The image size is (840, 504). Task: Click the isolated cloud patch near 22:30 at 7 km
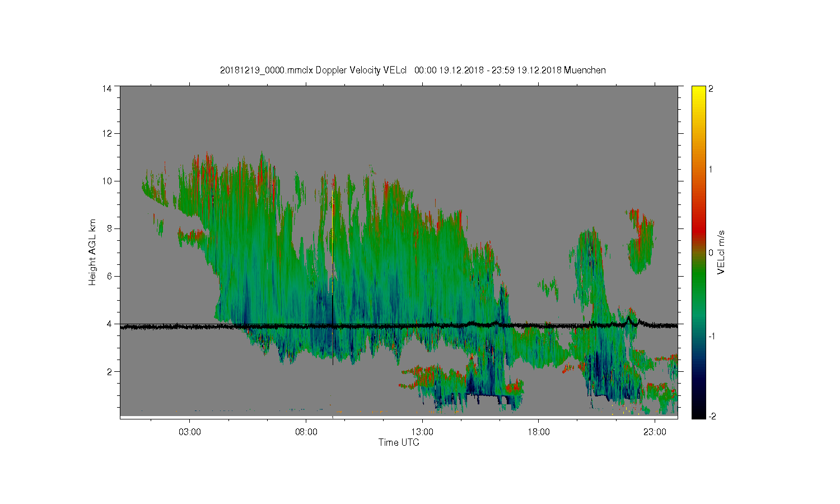pos(640,241)
